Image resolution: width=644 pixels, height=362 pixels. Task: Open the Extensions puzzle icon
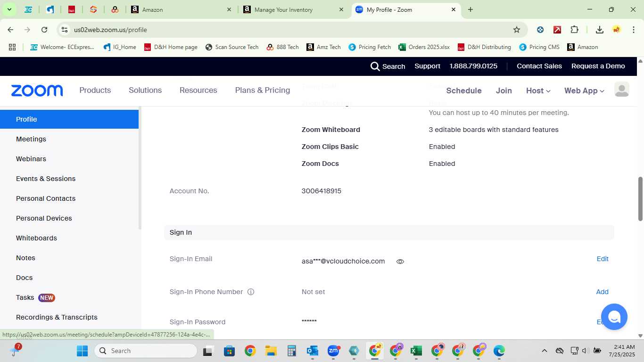(574, 30)
